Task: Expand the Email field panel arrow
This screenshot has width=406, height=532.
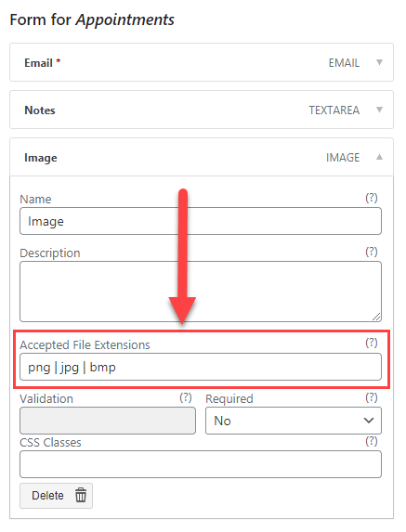Action: click(x=379, y=62)
